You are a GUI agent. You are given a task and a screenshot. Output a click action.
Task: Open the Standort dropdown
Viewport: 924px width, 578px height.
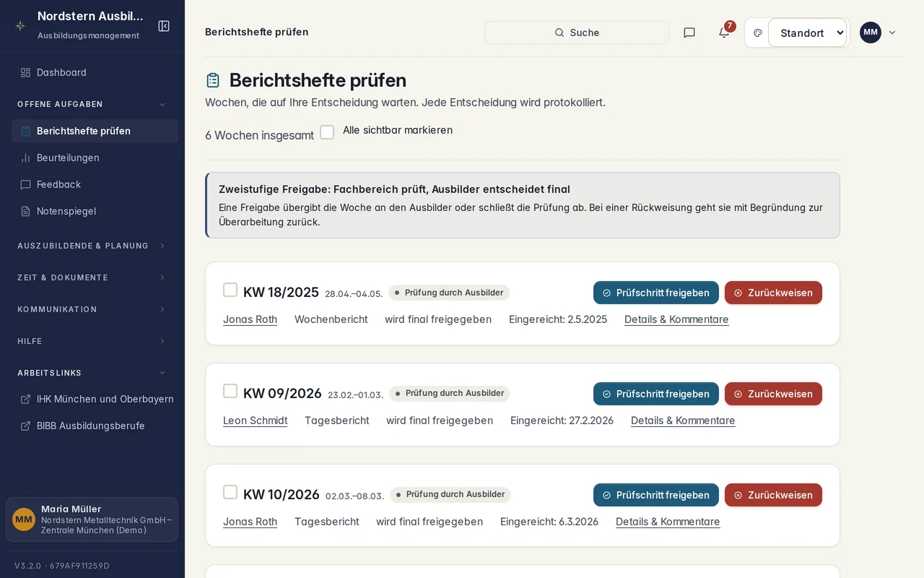[807, 33]
